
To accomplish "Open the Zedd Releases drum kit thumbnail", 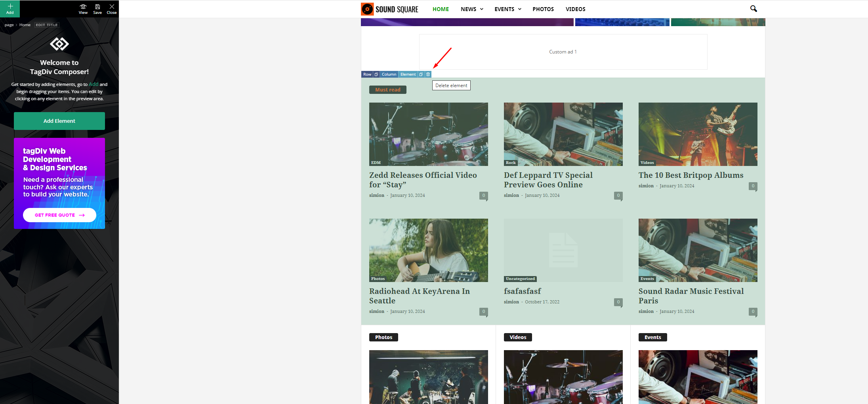I will click(x=429, y=134).
